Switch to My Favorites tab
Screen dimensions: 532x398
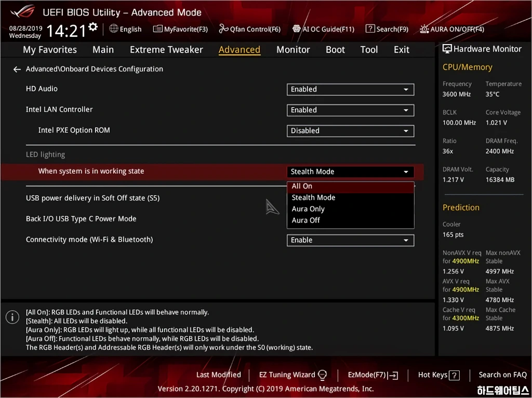coord(50,50)
